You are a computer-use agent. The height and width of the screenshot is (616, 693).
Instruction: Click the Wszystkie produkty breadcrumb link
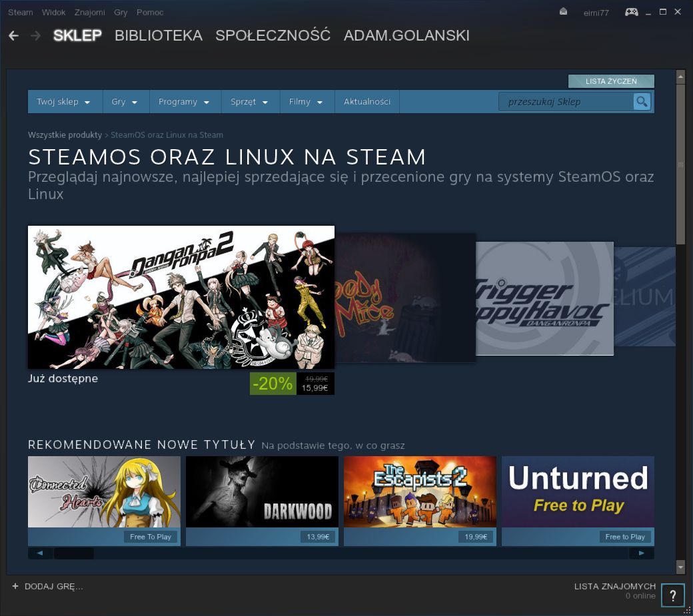point(65,135)
